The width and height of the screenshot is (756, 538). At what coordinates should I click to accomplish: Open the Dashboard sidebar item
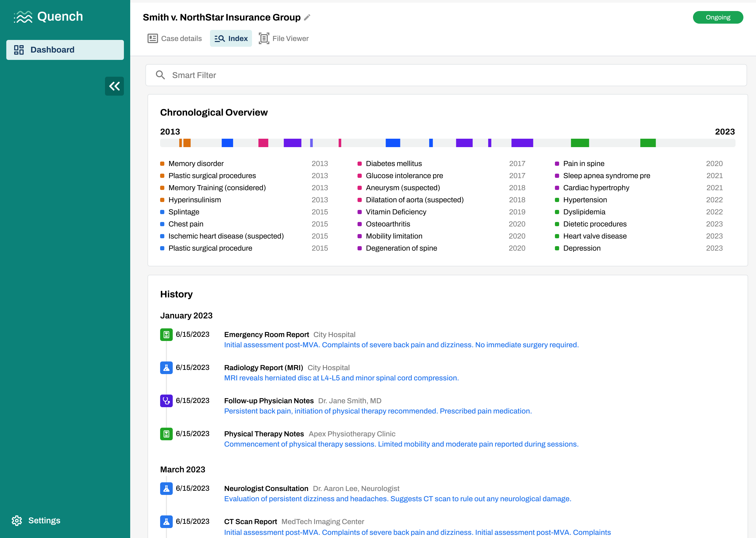pyautogui.click(x=65, y=50)
